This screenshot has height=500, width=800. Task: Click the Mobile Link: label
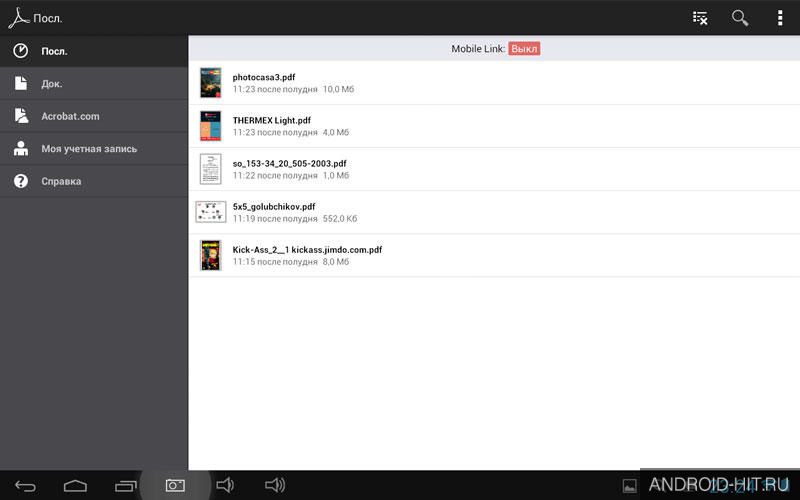pos(478,48)
